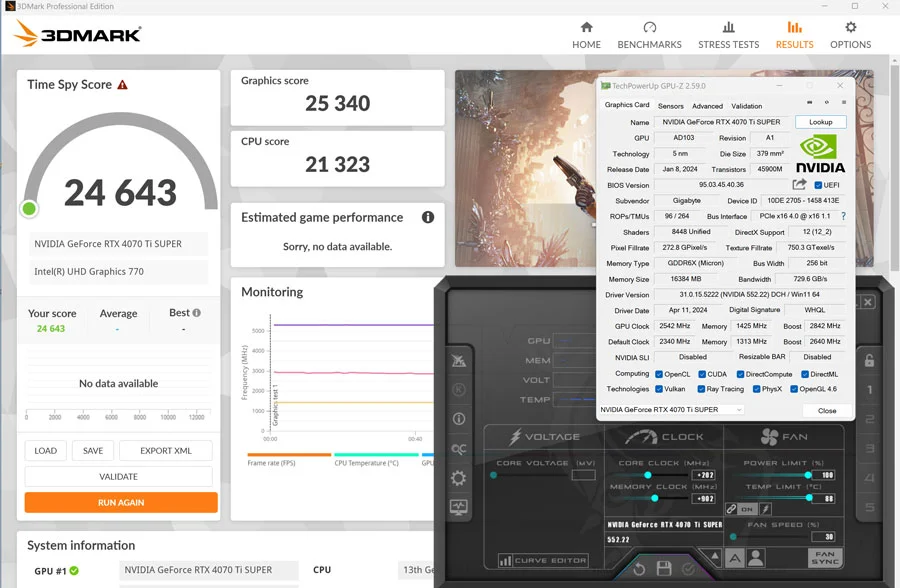Switch to the Sensors tab in GPU-Z

pos(670,106)
